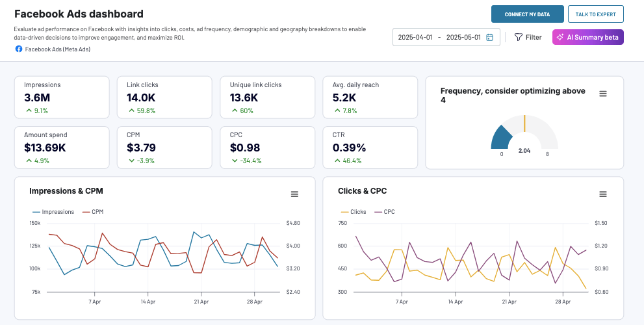Click the Impressions value 3.6M
644x325 pixels.
36,97
